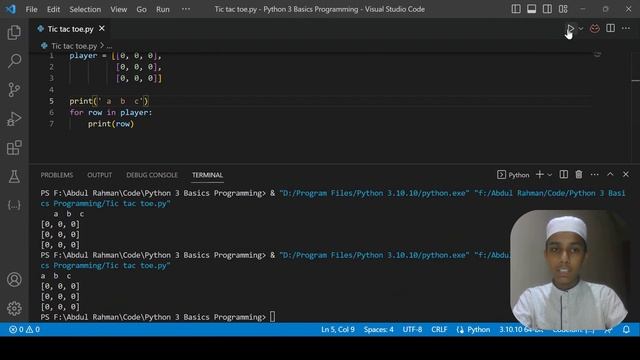This screenshot has height=360, width=640.
Task: Change indentation via Spaces: 4
Action: pyautogui.click(x=378, y=329)
